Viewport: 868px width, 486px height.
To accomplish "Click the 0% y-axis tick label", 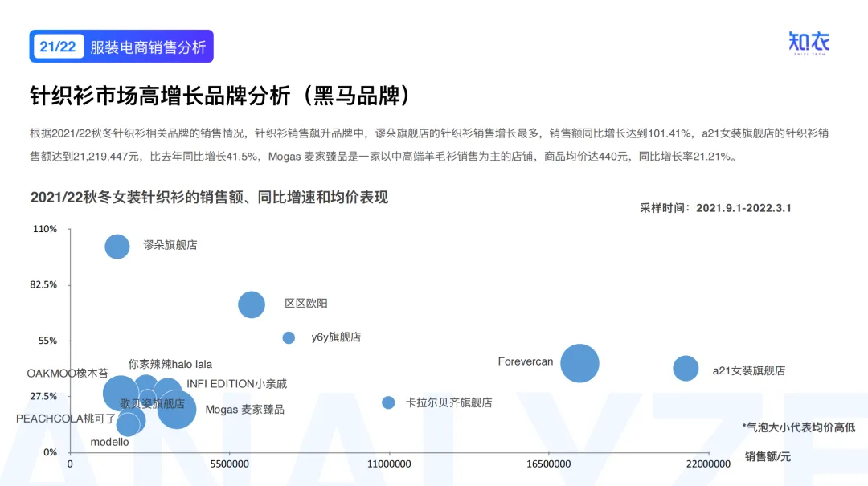I will point(51,452).
